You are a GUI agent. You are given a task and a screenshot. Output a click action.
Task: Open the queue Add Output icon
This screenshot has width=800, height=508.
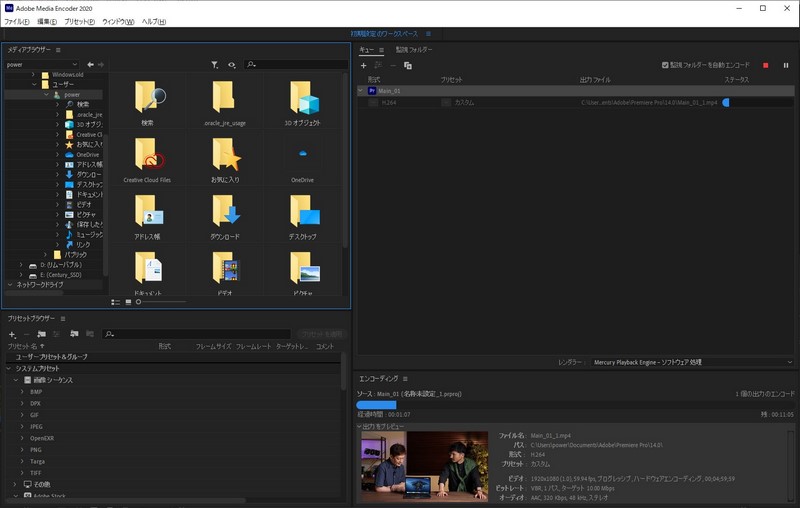(378, 65)
